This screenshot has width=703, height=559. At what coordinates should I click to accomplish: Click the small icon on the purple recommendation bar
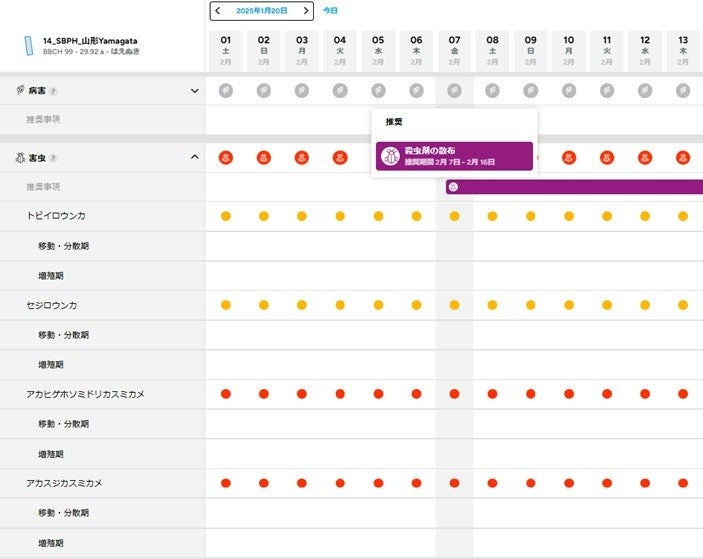(454, 187)
